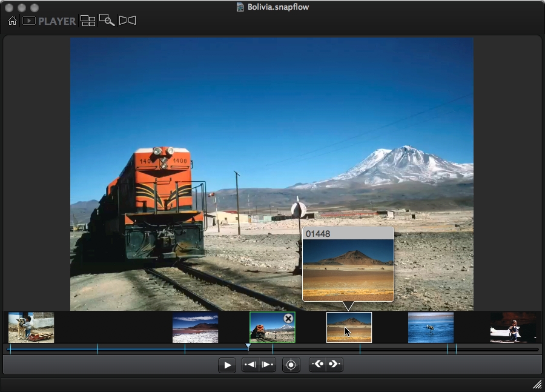Step to next frame
Image resolution: width=545 pixels, height=392 pixels.
(x=267, y=365)
